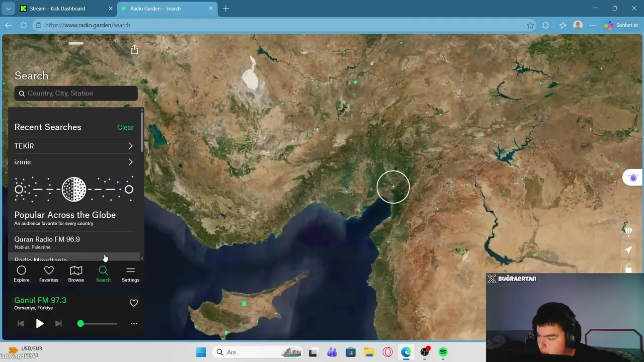Open the TEKİR recent search chevron
This screenshot has width=644, height=362.
click(x=130, y=146)
